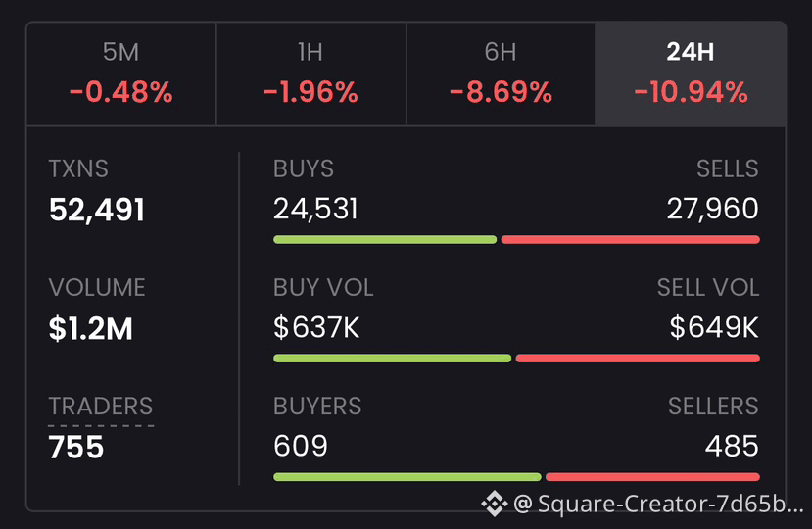
Task: Click the buys count 24,531
Action: pos(315,209)
